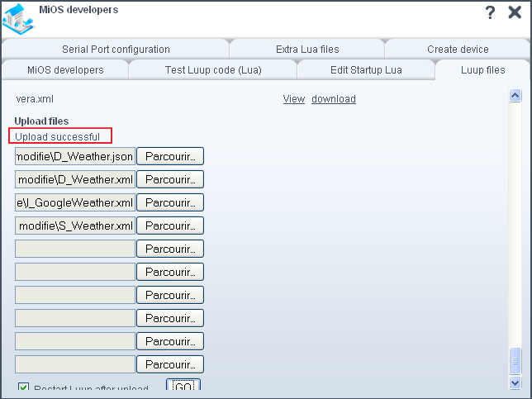Switch to the Edit Startup Lua tab
This screenshot has width=532, height=399.
pyautogui.click(x=366, y=70)
